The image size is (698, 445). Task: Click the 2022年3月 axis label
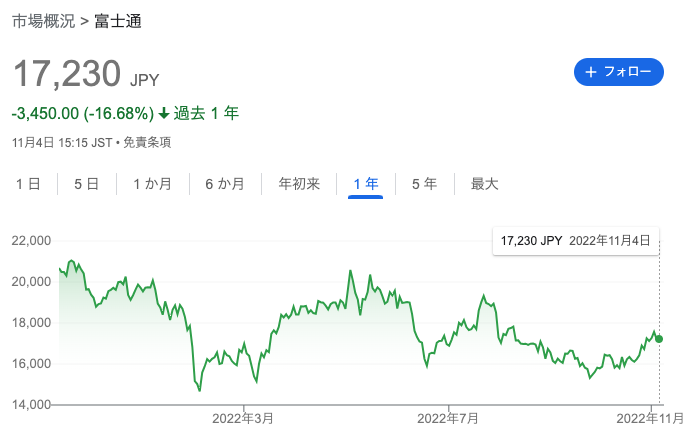coord(243,418)
